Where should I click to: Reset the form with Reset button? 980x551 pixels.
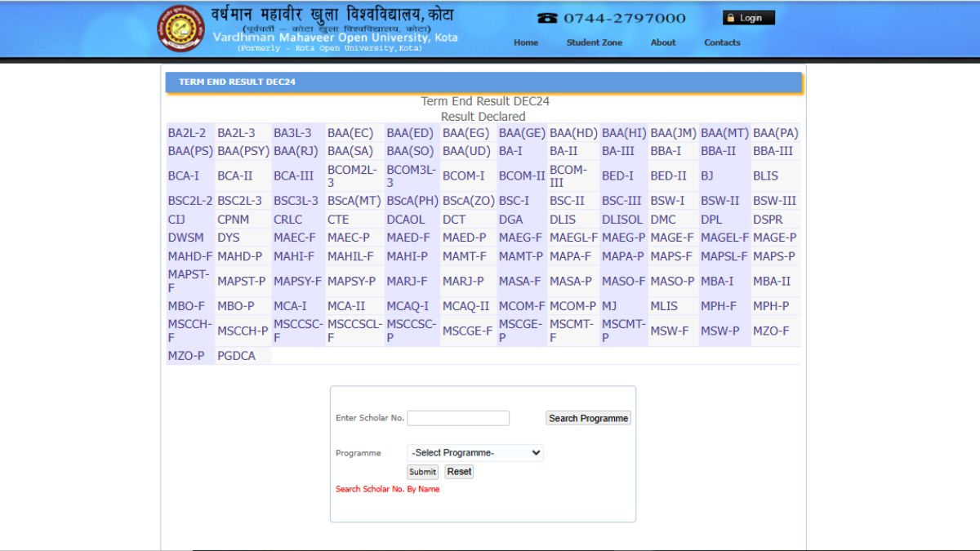pyautogui.click(x=459, y=472)
